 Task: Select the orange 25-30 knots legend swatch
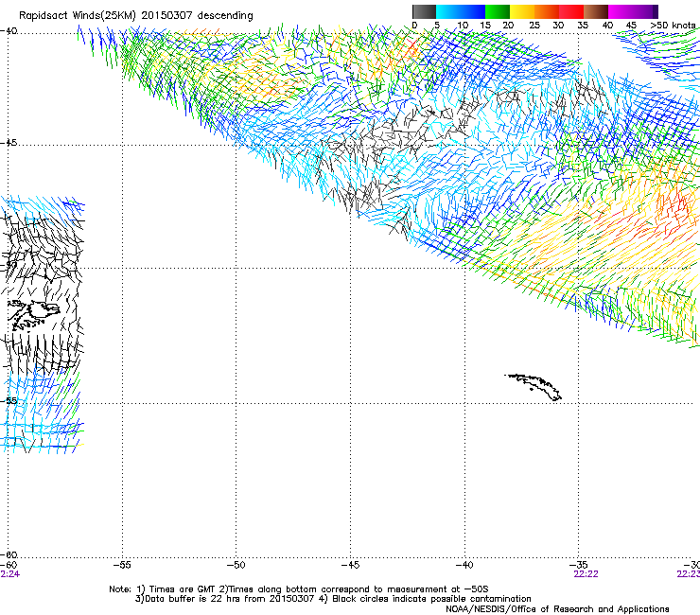(x=547, y=11)
